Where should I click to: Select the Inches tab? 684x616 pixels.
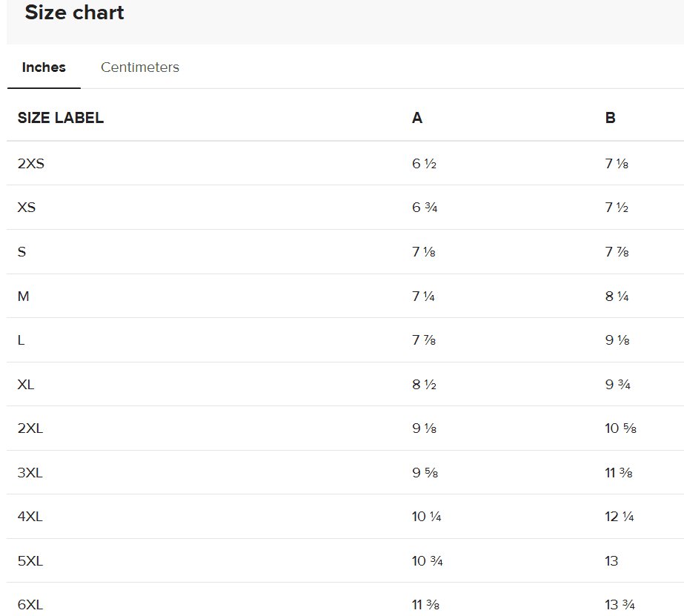click(x=44, y=67)
